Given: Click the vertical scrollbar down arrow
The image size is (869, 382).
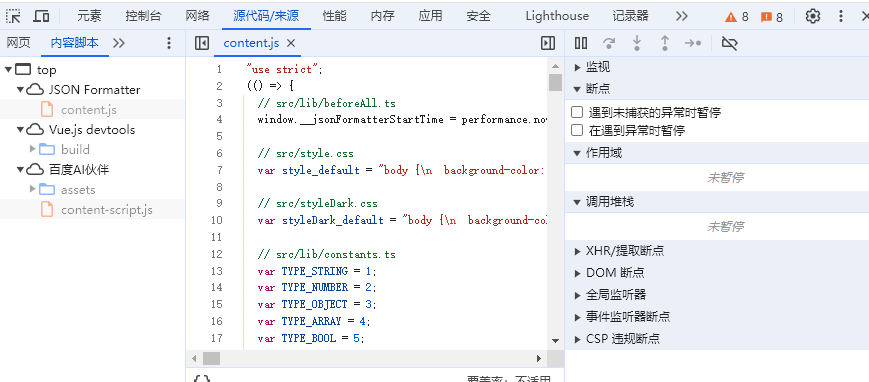Looking at the screenshot, I should click(x=555, y=341).
